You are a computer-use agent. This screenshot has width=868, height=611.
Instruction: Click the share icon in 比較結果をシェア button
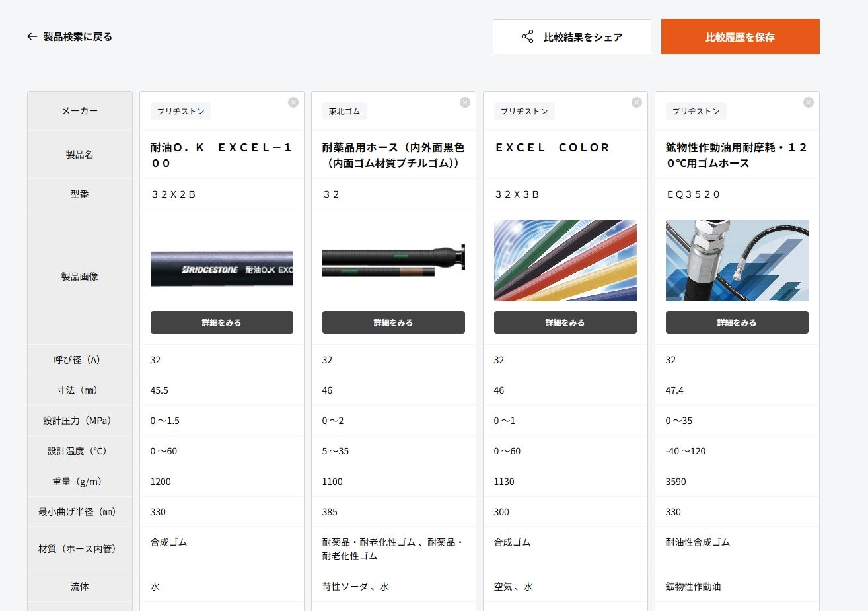tap(527, 37)
